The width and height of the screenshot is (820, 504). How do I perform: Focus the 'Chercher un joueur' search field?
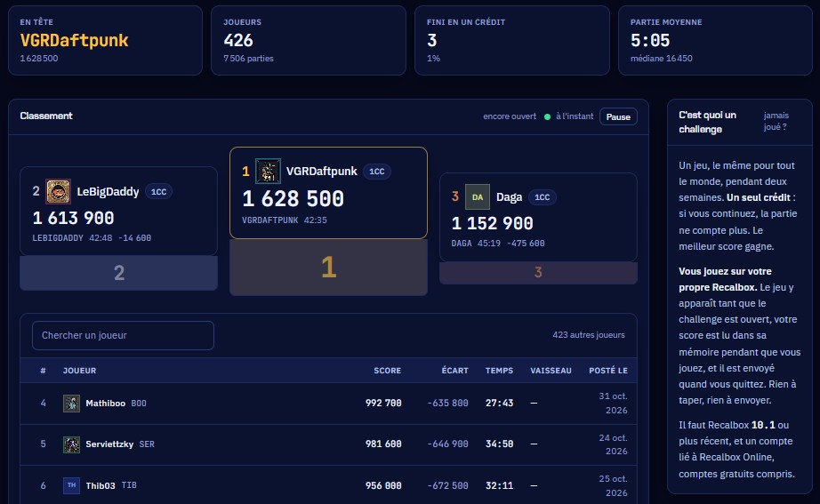[123, 335]
